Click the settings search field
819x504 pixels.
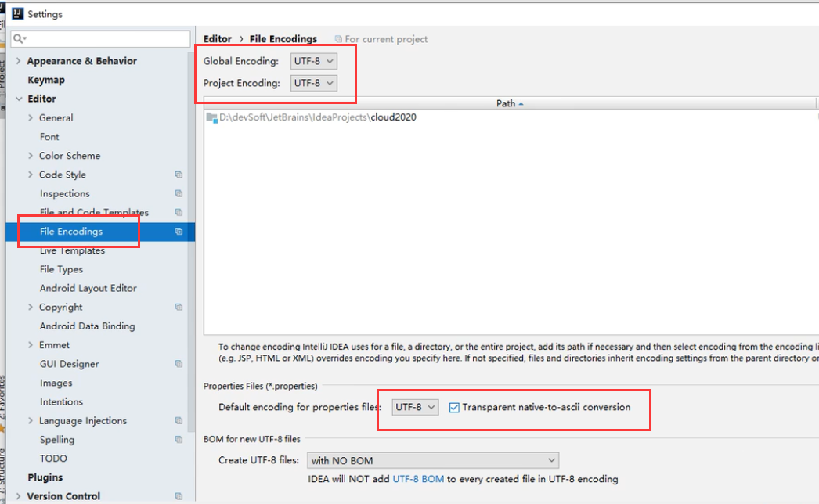[100, 38]
